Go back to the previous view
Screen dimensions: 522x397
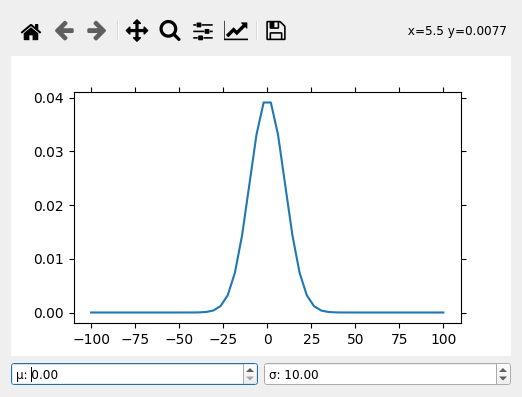click(64, 31)
